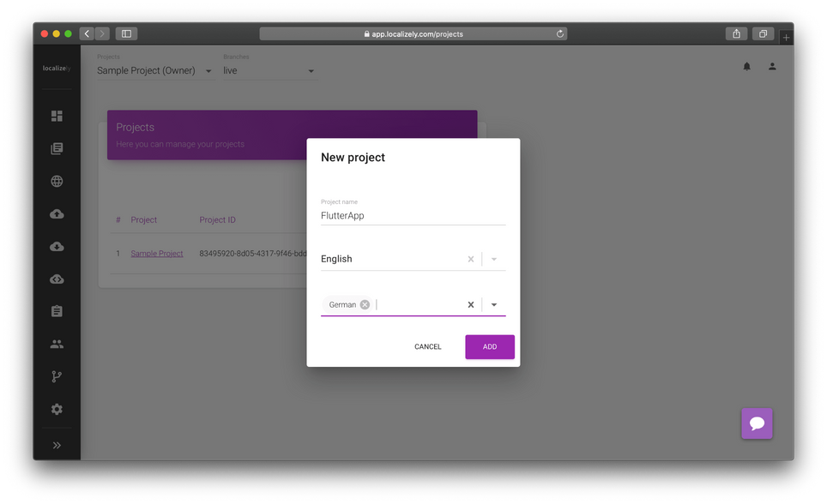
Task: Clear the English language selection
Action: click(471, 258)
